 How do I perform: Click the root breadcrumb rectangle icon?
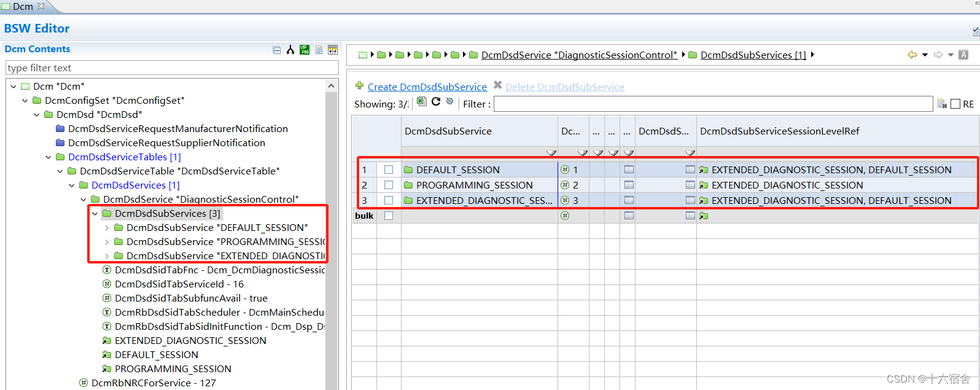point(363,55)
